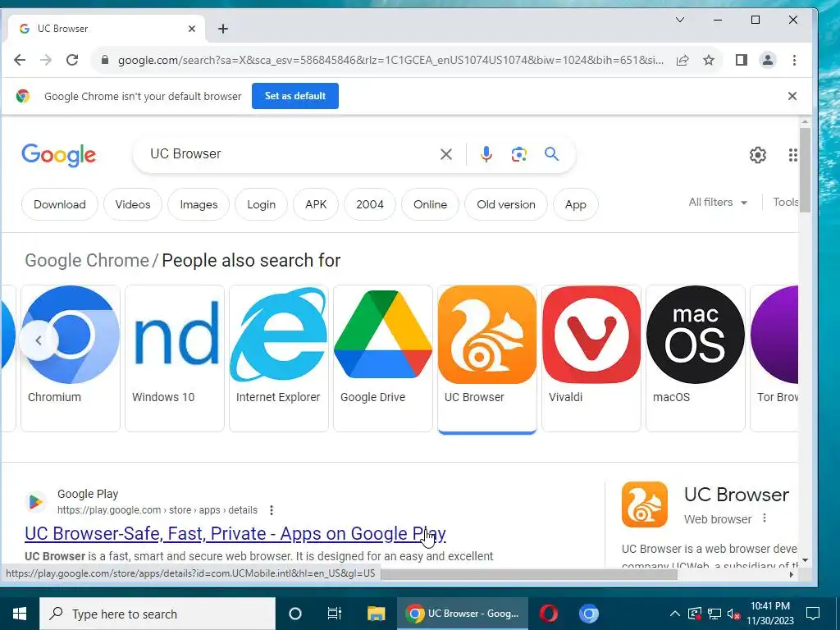Open the tab search chevron in the title bar
The height and width of the screenshot is (630, 840).
(680, 20)
